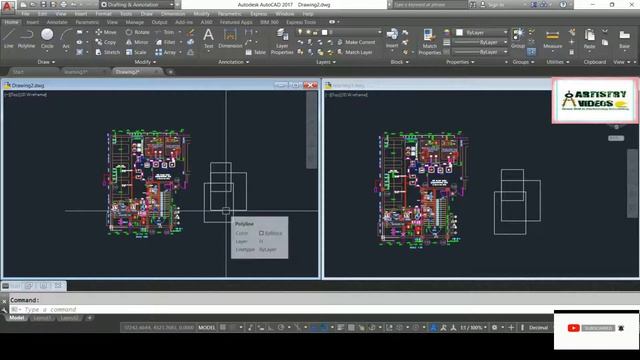Screen dimensions: 640x360
Task: Open the AutoCAD application menu logo
Action: pos(7,6)
